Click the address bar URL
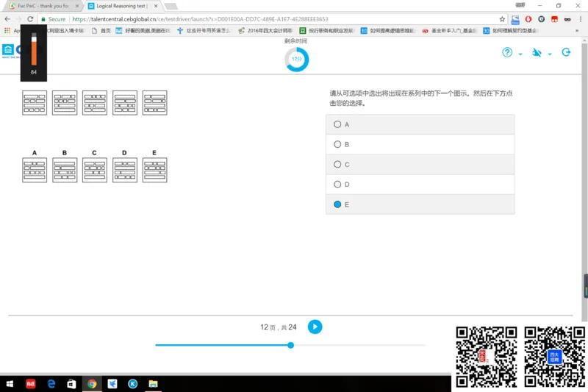 (200, 19)
